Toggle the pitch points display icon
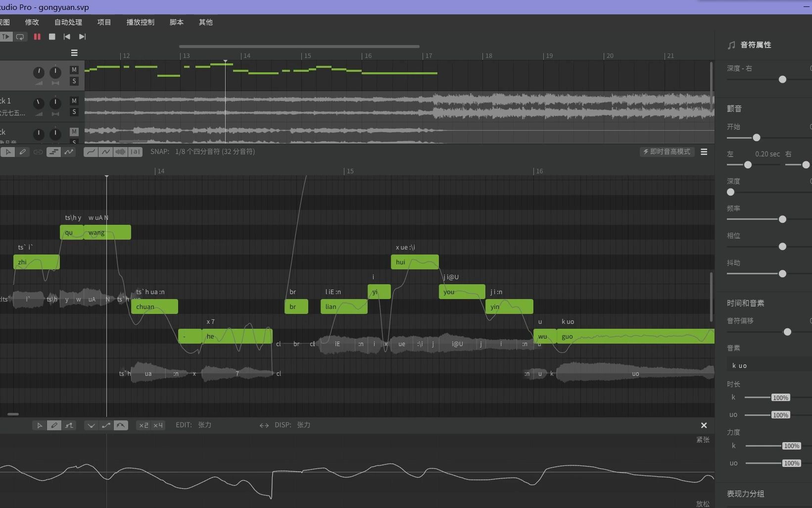This screenshot has height=508, width=812. (69, 152)
